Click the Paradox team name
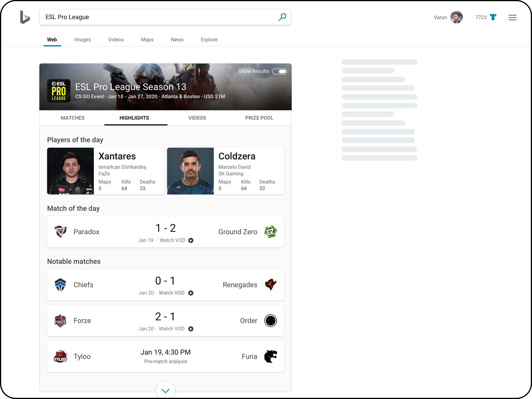Image resolution: width=532 pixels, height=399 pixels. (x=86, y=232)
